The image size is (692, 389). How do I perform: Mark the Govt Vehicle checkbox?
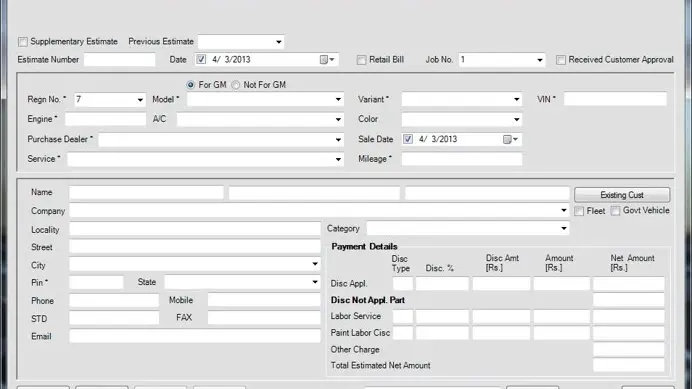coord(615,211)
